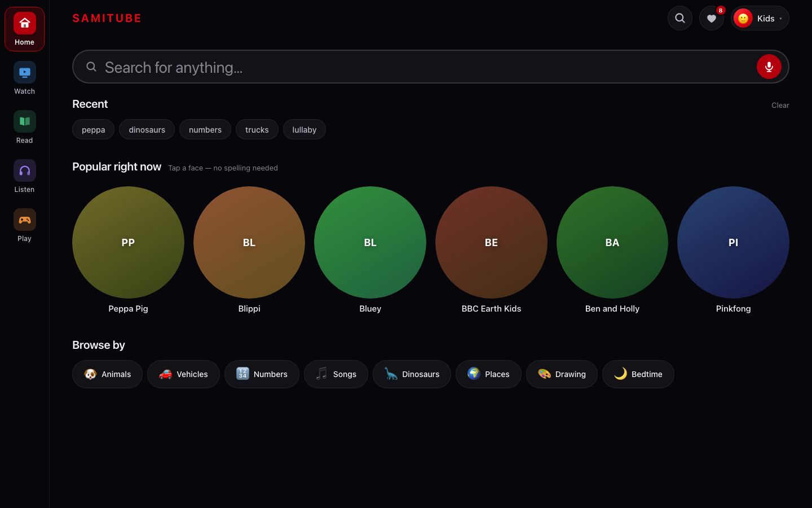The width and height of the screenshot is (812, 508).
Task: Browse by Songs category
Action: 336,374
